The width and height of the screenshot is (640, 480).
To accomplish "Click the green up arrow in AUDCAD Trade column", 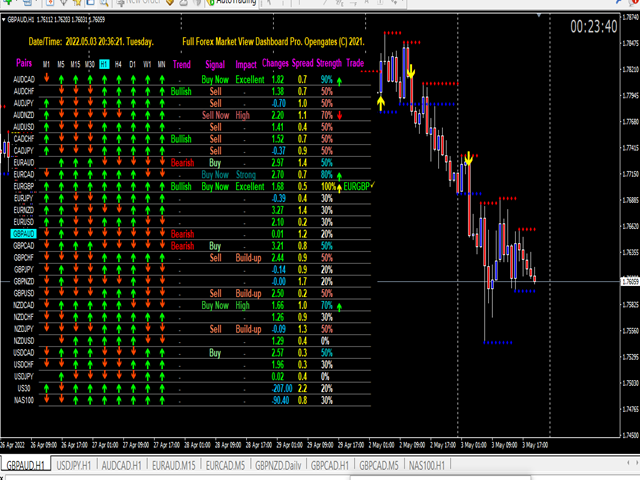I will 339,79.
